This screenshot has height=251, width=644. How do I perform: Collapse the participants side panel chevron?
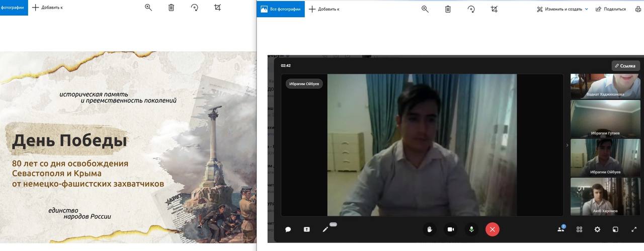tap(567, 145)
